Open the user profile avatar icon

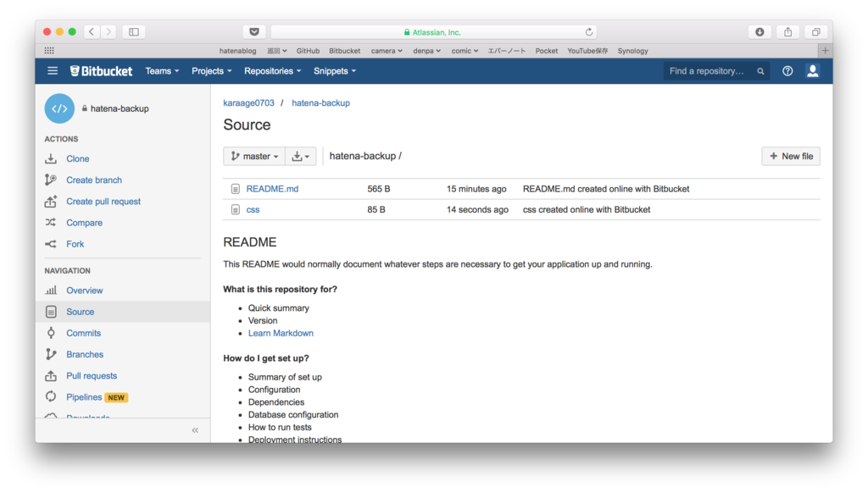click(813, 71)
